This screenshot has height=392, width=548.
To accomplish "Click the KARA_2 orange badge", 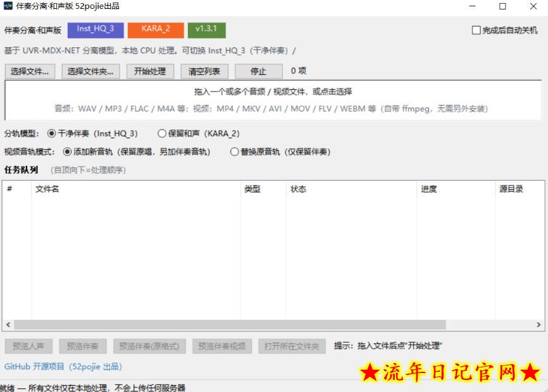I will 156,30.
